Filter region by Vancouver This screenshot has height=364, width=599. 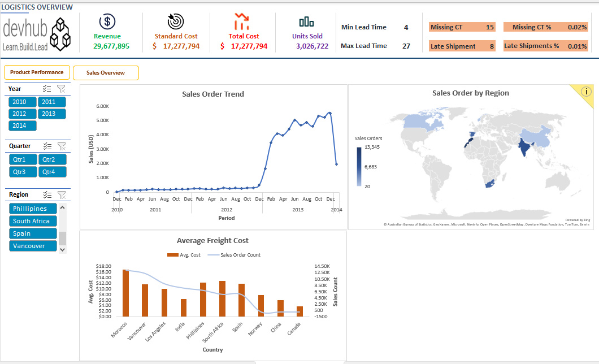[x=33, y=246]
